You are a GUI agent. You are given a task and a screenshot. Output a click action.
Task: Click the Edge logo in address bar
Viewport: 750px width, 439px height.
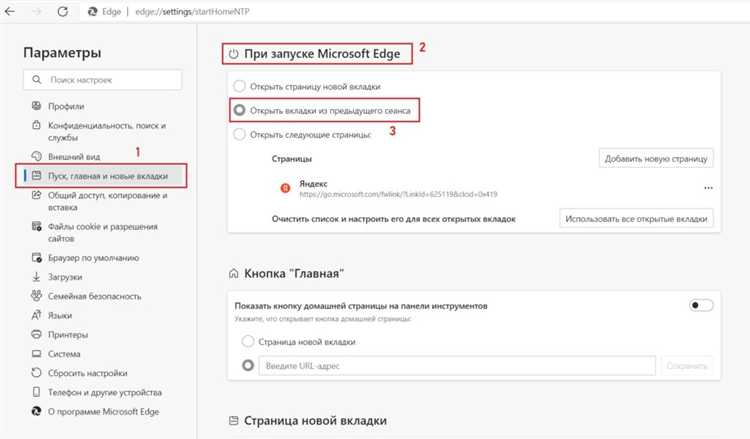pyautogui.click(x=92, y=11)
